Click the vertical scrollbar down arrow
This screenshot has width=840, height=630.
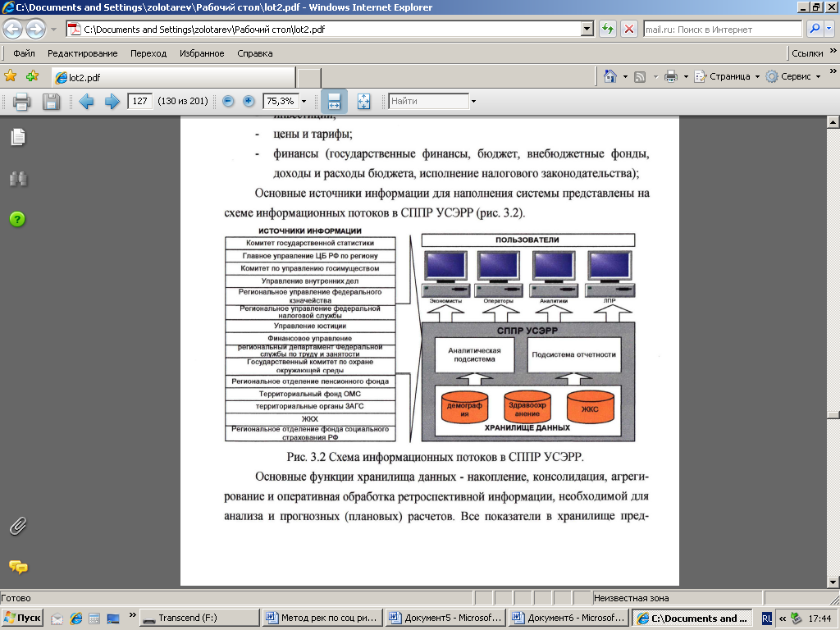(833, 582)
